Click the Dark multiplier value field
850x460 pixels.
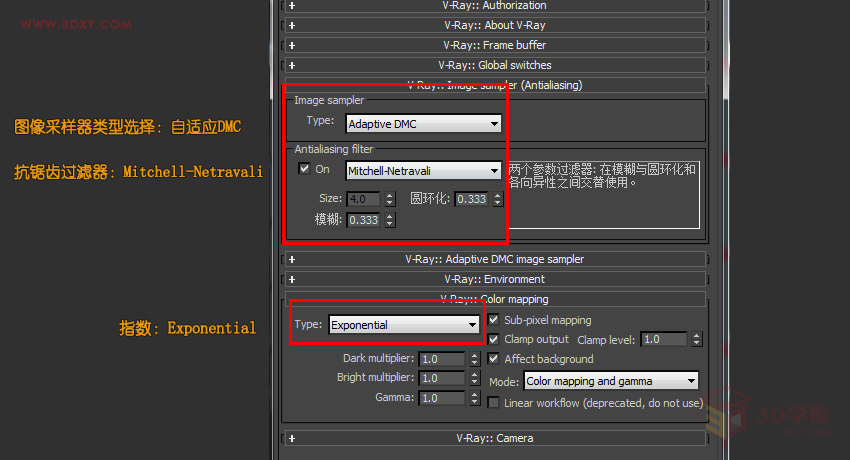coord(442,359)
